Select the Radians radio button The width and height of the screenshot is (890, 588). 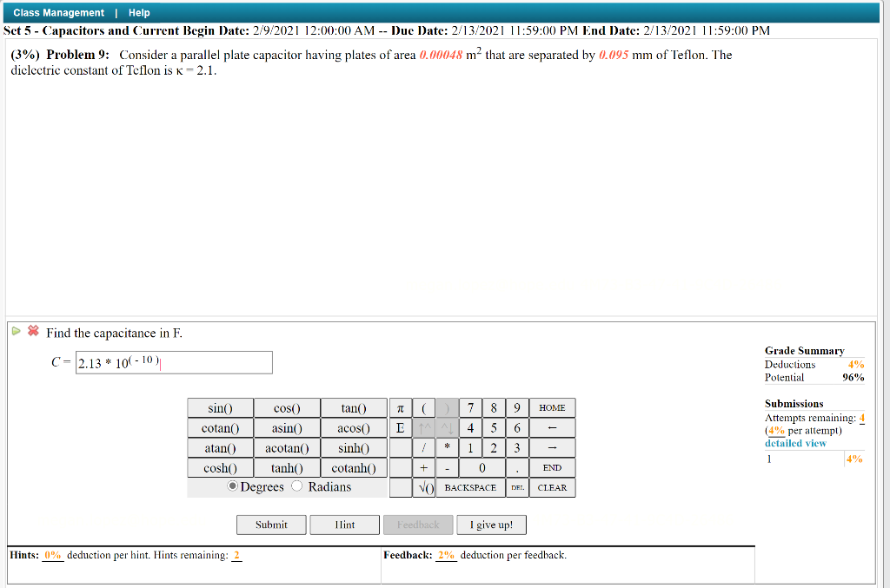click(296, 486)
